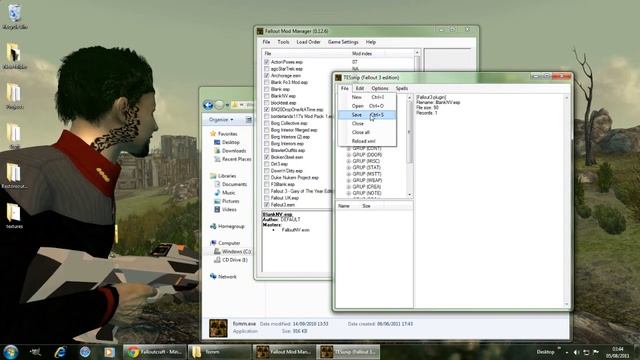Toggle the Fallout3.esm checkbox
Image resolution: width=640 pixels, height=360 pixels.
pos(267,204)
